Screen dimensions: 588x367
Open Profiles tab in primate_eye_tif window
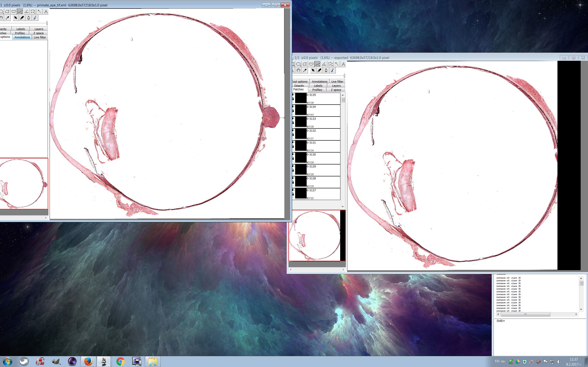[20, 33]
